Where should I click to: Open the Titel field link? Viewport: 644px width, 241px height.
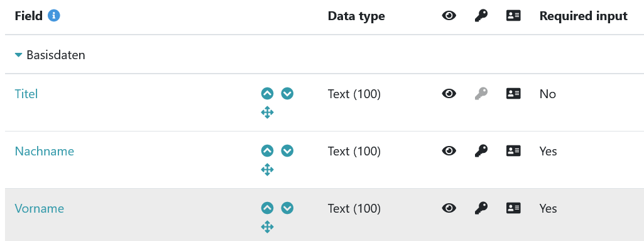coord(26,94)
